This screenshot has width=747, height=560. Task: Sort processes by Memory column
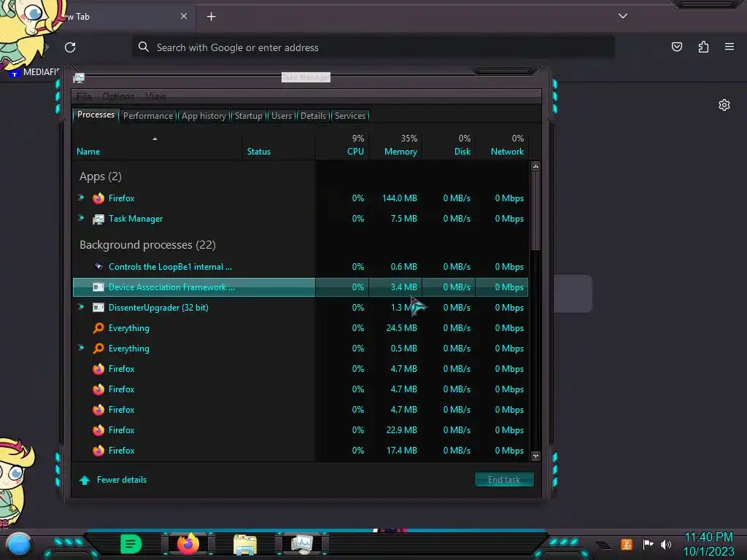395,146
